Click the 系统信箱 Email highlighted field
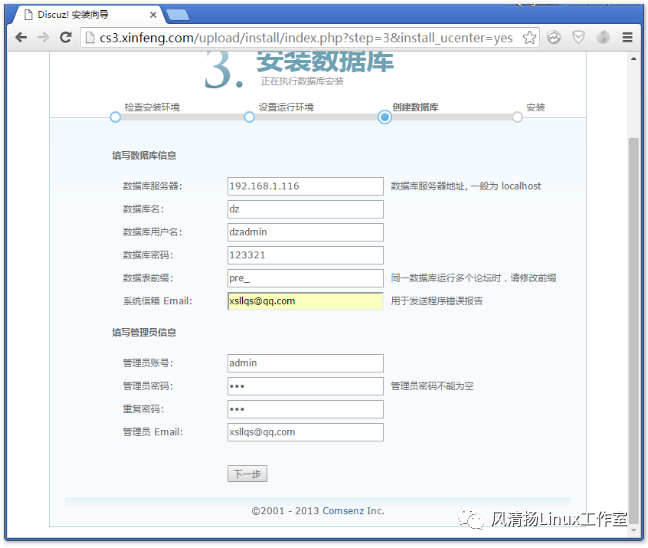Image resolution: width=648 pixels, height=548 pixels. pos(305,301)
